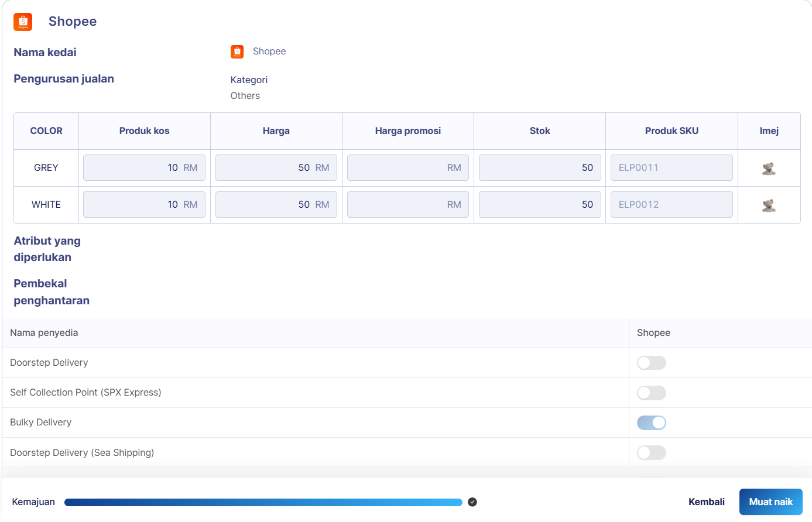Enable Doorstep Delivery (Sea Shipping) switch

[651, 453]
